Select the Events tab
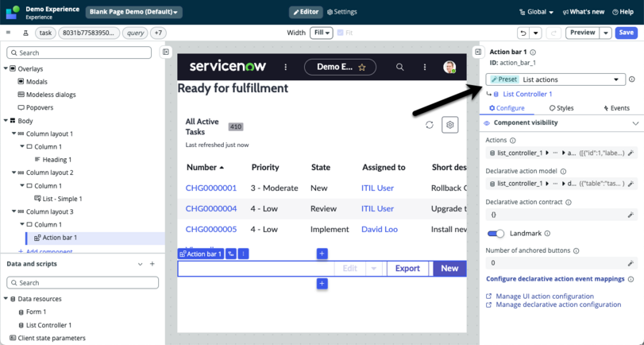Viewport: 644px width, 345px height. tap(616, 108)
